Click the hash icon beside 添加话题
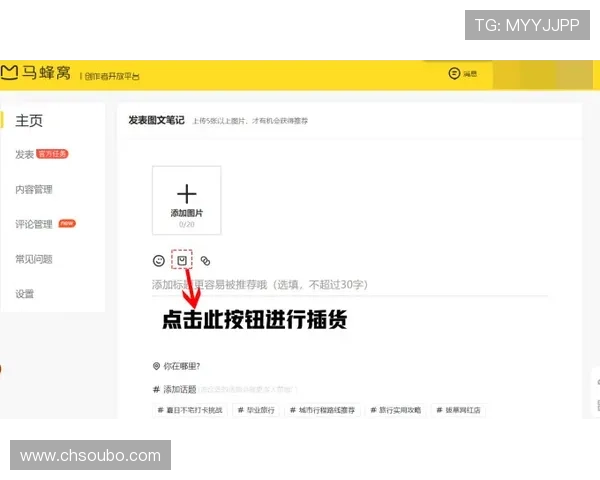The width and height of the screenshot is (600, 480). pyautogui.click(x=156, y=390)
